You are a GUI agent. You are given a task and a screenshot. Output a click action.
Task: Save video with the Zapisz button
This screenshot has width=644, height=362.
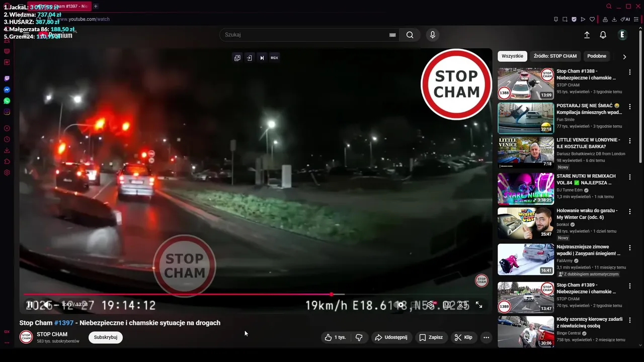pos(431,337)
